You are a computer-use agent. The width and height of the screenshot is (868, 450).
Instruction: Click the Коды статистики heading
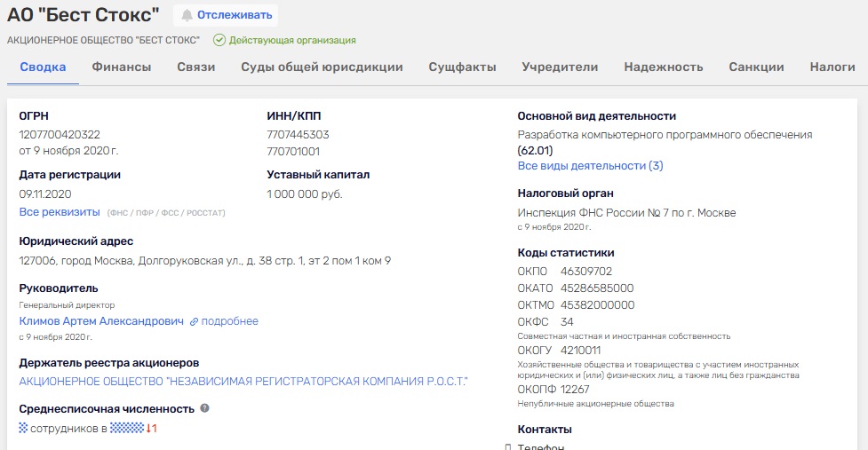[566, 253]
